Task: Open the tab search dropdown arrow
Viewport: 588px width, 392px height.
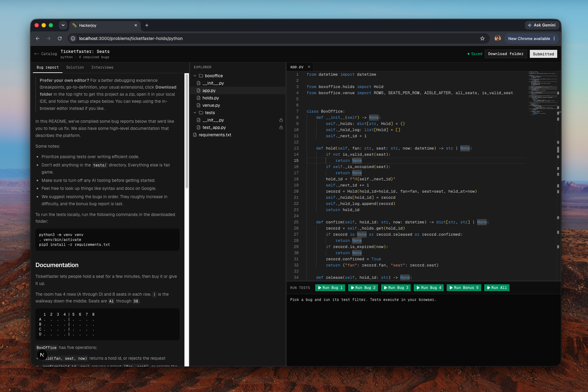Action: [x=63, y=25]
